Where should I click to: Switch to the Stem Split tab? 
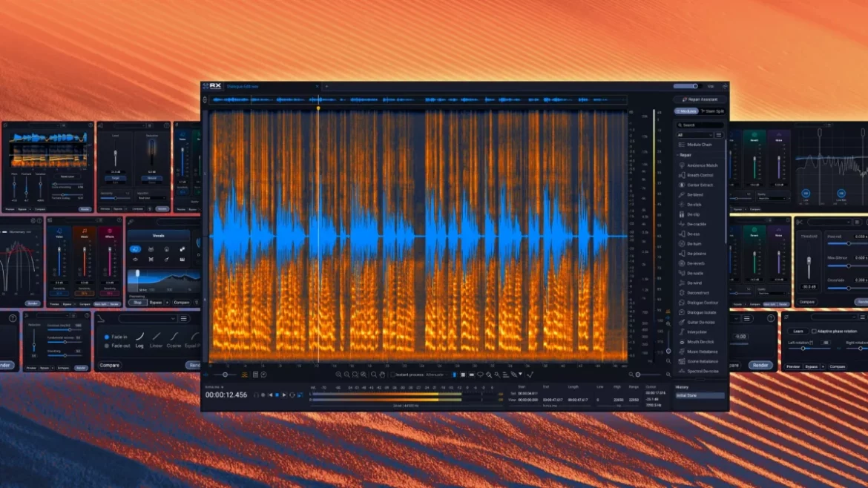pyautogui.click(x=712, y=111)
